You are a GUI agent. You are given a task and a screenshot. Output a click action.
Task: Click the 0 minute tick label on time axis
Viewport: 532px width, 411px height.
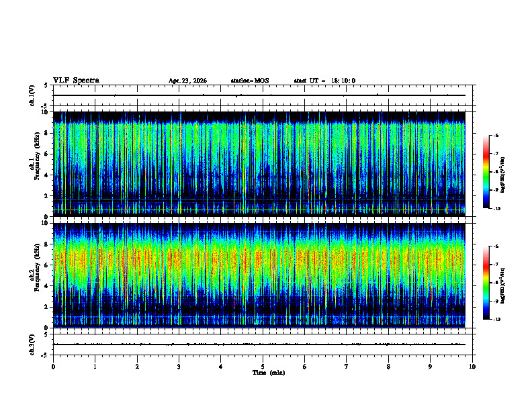click(x=53, y=367)
